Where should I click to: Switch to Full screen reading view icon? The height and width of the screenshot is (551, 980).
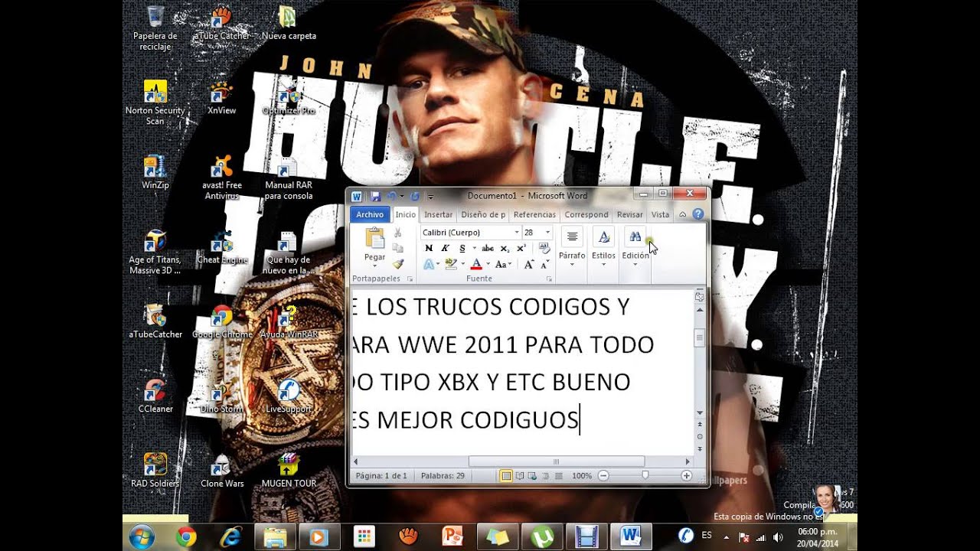click(x=520, y=476)
